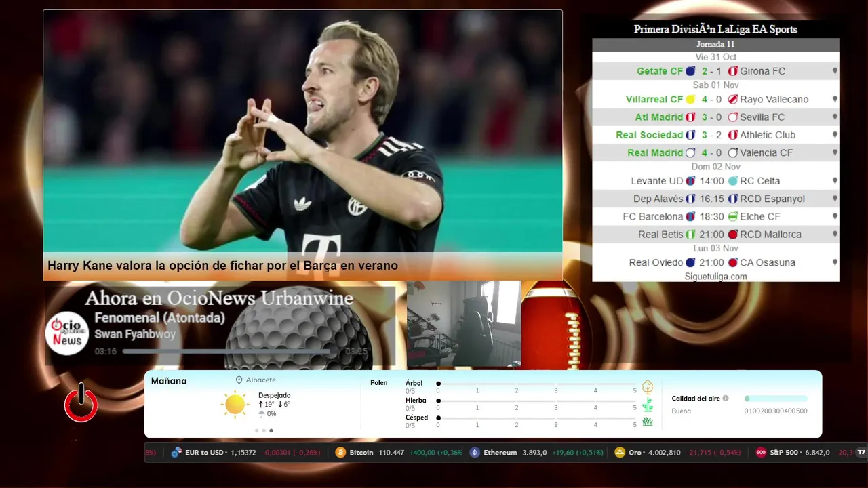This screenshot has height=488, width=868.
Task: Click the Bitcoin coin icon
Action: click(340, 453)
